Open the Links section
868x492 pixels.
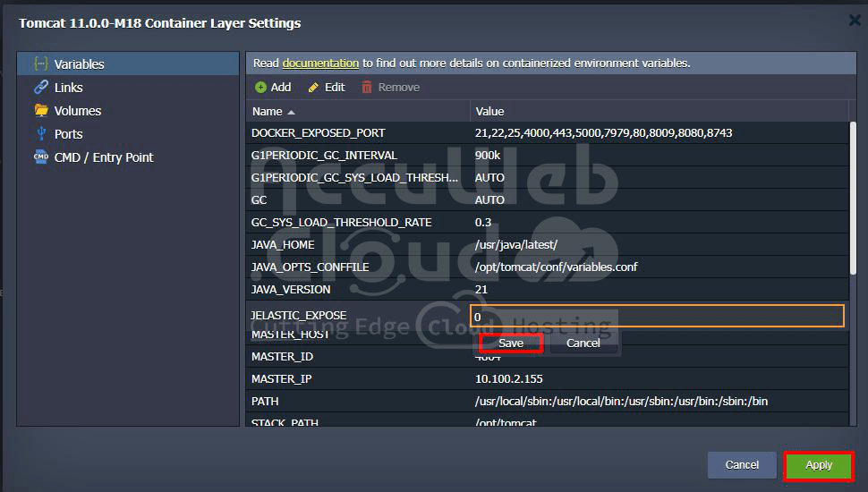point(128,87)
